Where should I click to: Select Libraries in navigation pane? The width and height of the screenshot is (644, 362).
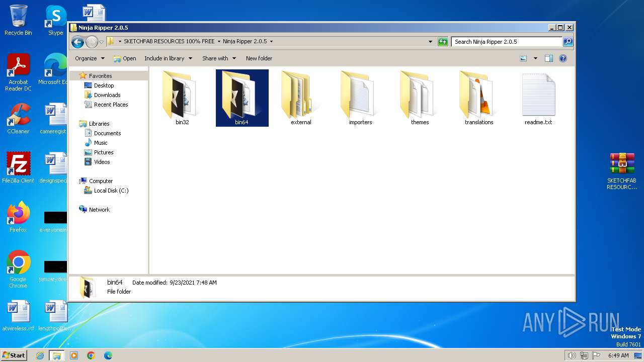(x=99, y=124)
